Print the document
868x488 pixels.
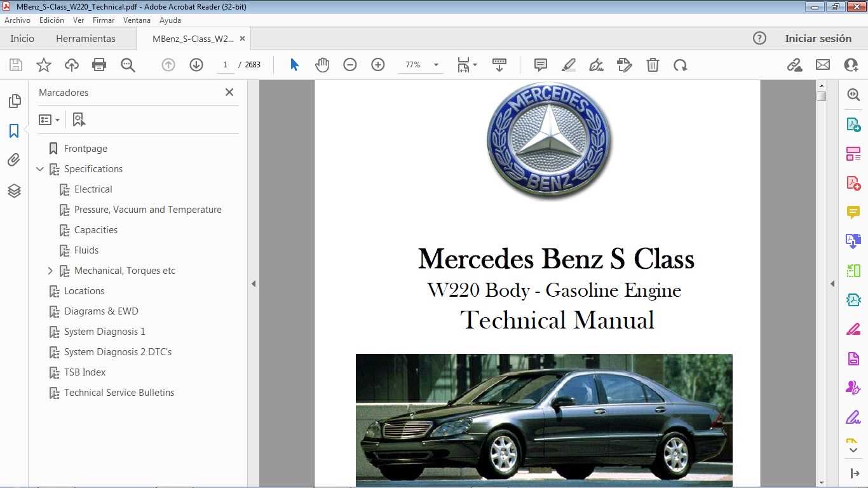coord(99,65)
